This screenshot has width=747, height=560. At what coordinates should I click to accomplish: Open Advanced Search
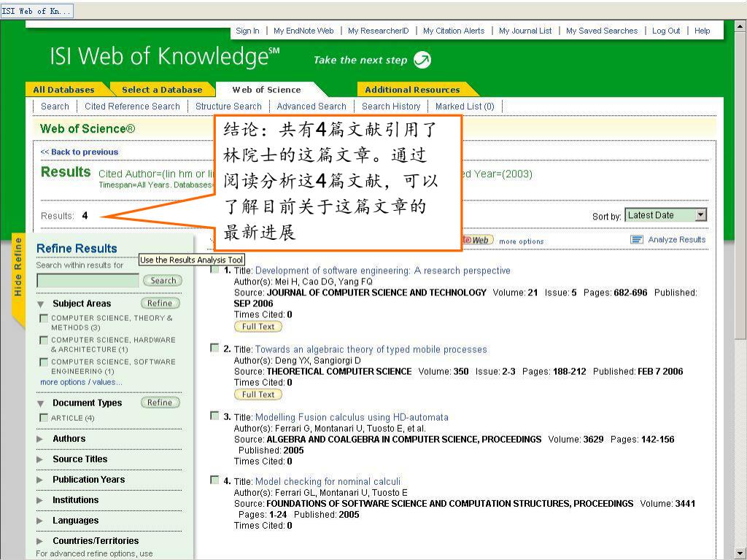(311, 106)
